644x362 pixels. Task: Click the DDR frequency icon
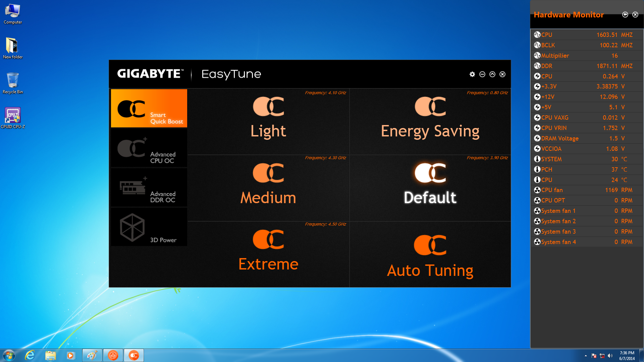(537, 66)
